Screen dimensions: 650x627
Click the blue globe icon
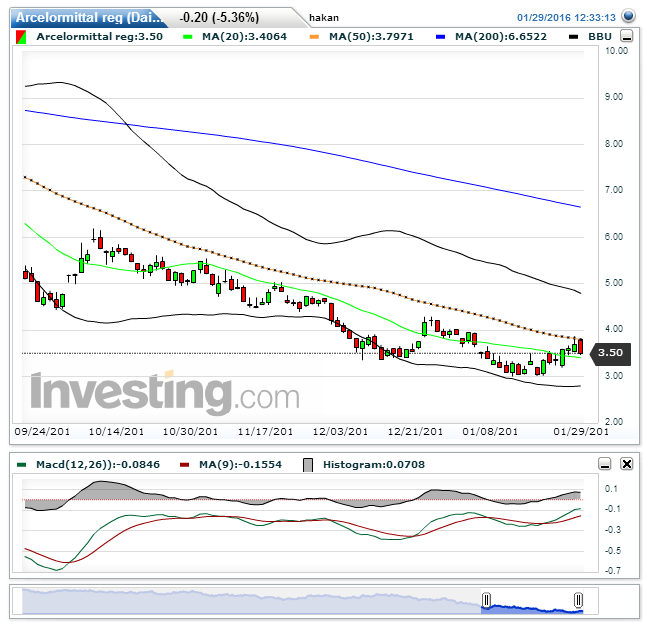pos(628,16)
